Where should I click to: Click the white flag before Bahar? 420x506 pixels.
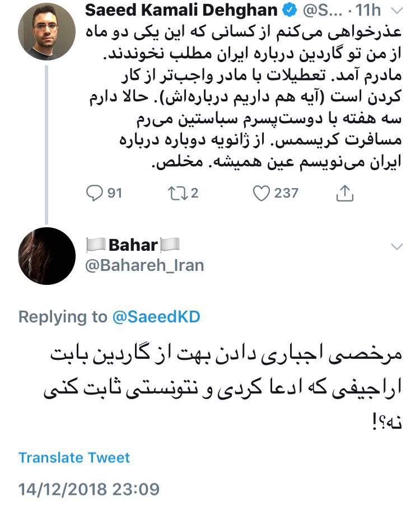pos(95,245)
